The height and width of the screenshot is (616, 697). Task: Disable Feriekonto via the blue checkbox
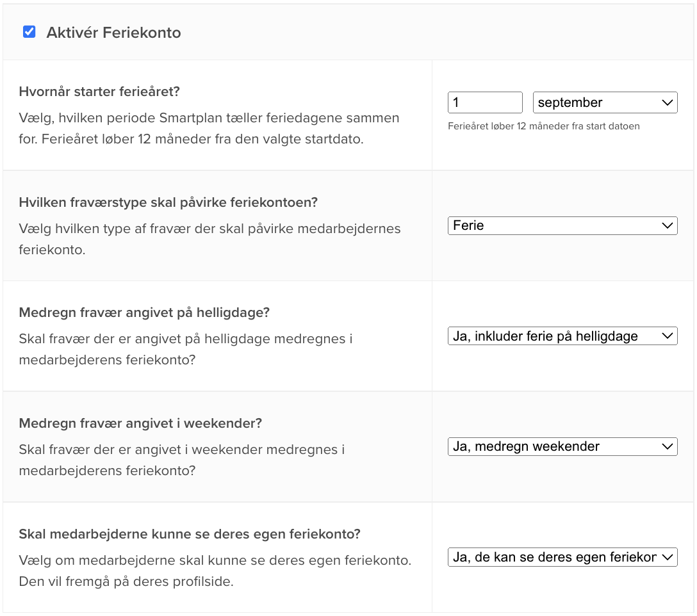point(29,31)
